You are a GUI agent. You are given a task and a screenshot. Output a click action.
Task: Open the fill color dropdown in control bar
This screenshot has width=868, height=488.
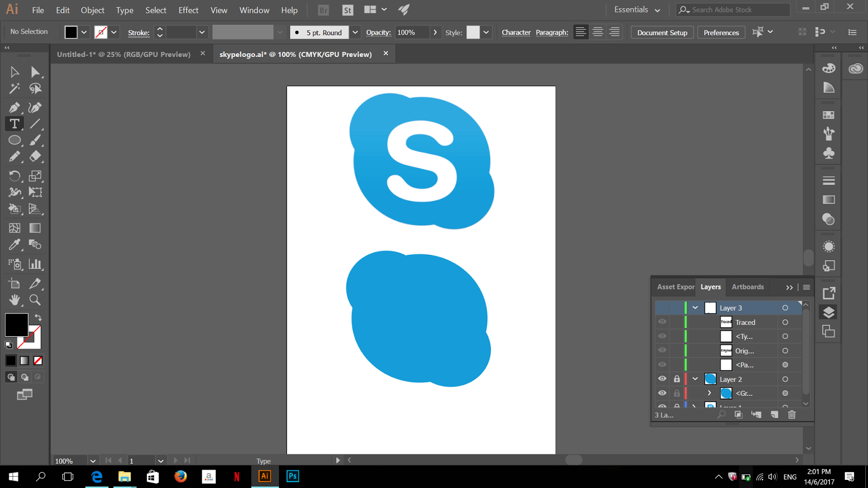click(x=84, y=33)
